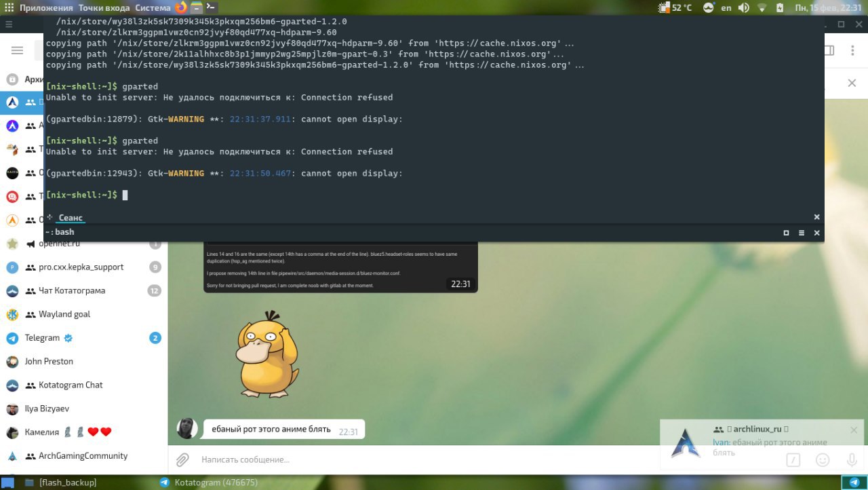
Task: Open the bash pane menu icon
Action: [x=802, y=232]
